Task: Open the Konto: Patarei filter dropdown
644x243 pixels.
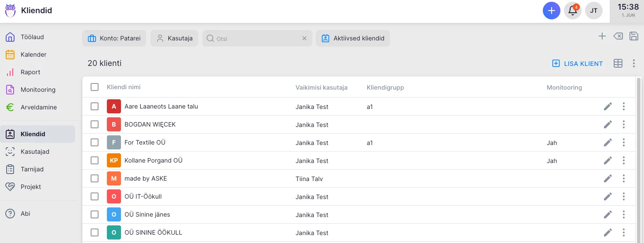Action: point(114,38)
